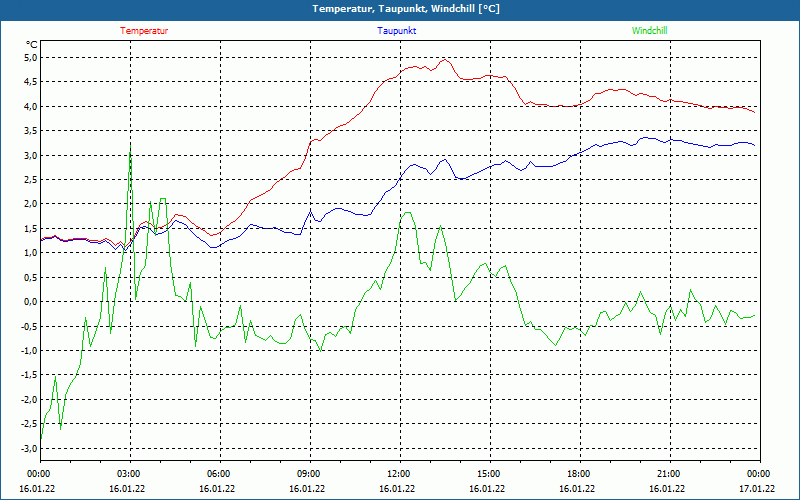
Task: Click the 0,0 y-axis value
Action: 32,302
